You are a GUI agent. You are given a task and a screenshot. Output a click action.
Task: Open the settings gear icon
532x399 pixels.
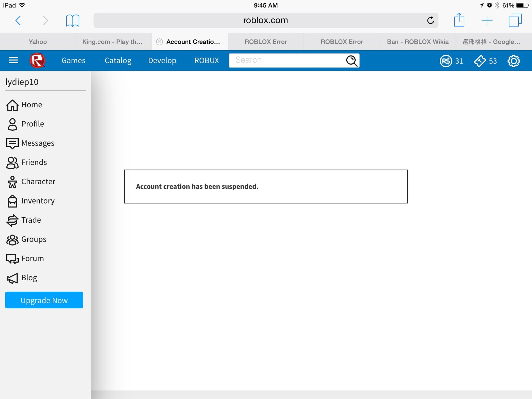point(514,61)
